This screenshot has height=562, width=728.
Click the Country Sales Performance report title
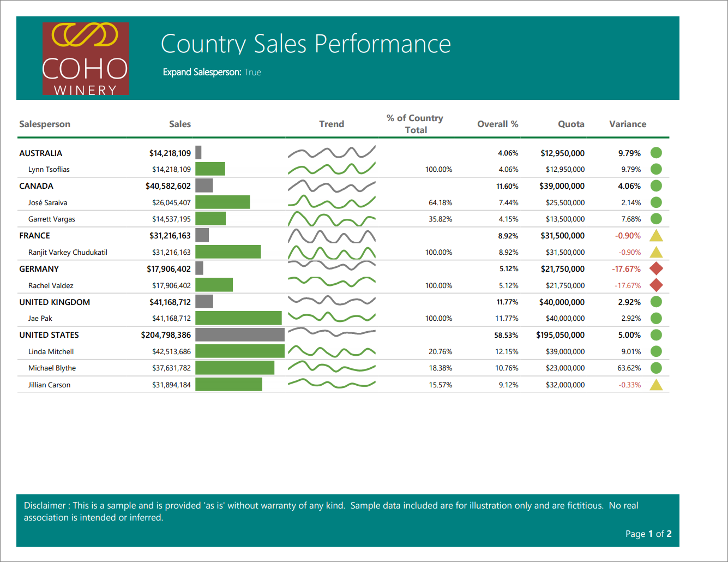(305, 44)
